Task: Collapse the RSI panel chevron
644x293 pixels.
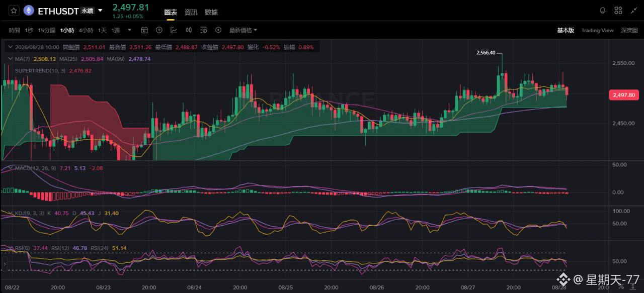Action: pyautogui.click(x=11, y=248)
